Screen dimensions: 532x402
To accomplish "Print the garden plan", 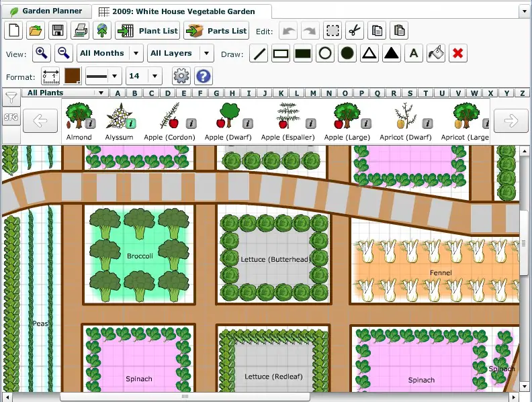I will click(x=80, y=30).
